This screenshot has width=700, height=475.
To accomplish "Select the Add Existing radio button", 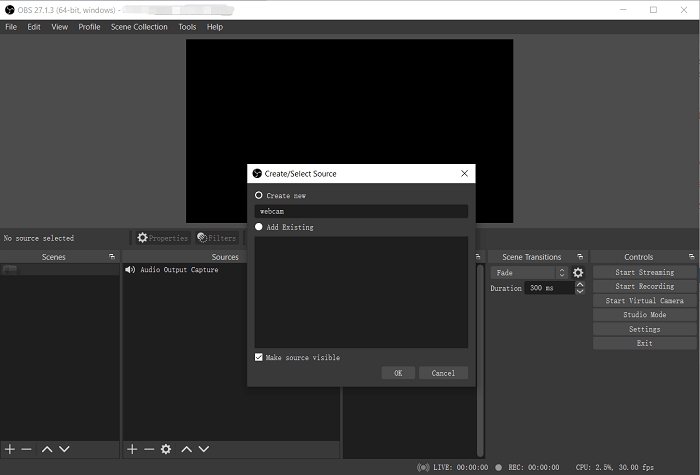I will (258, 227).
